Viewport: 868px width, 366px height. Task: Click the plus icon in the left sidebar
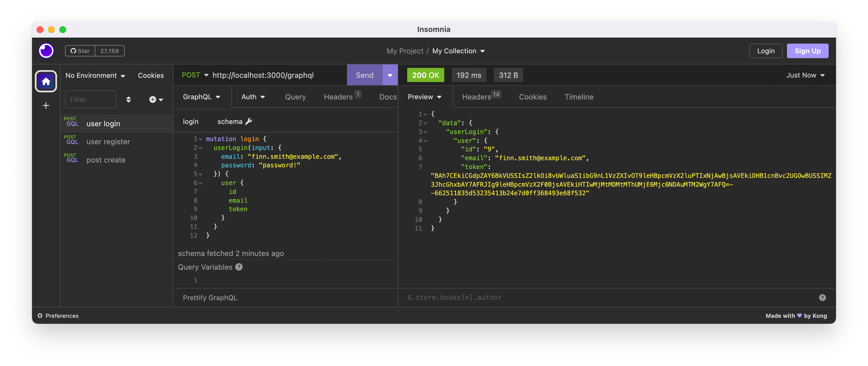tap(46, 105)
